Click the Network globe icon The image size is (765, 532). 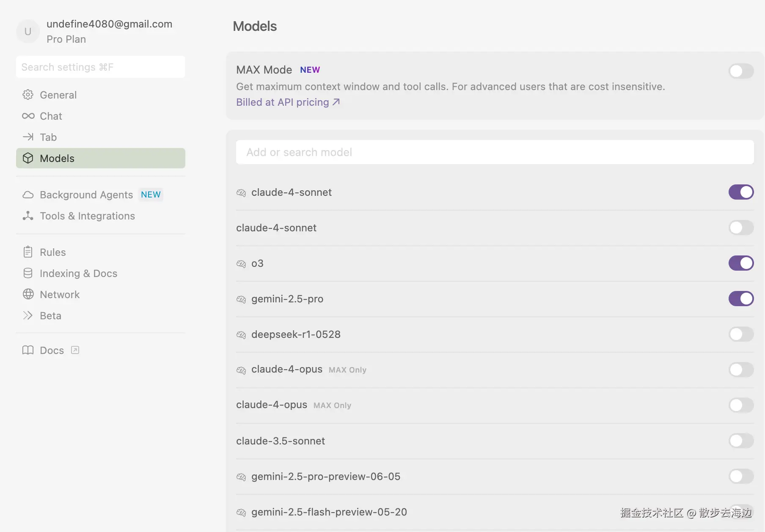[x=28, y=294]
